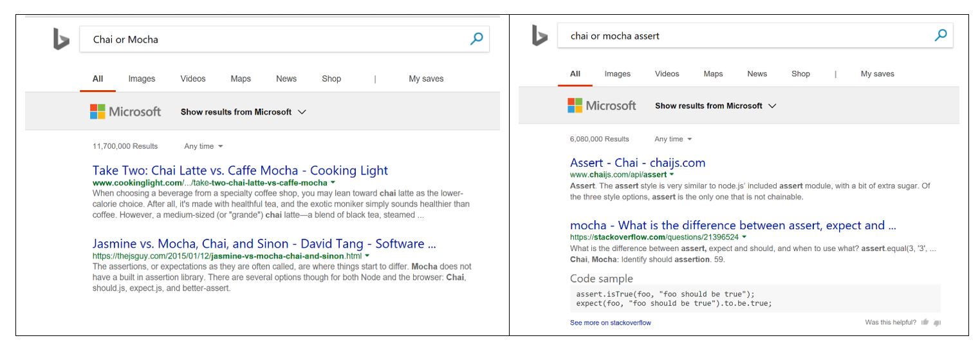Screen dimensions: 980x347
Task: Click the 'Code sample' heading
Action: [602, 279]
